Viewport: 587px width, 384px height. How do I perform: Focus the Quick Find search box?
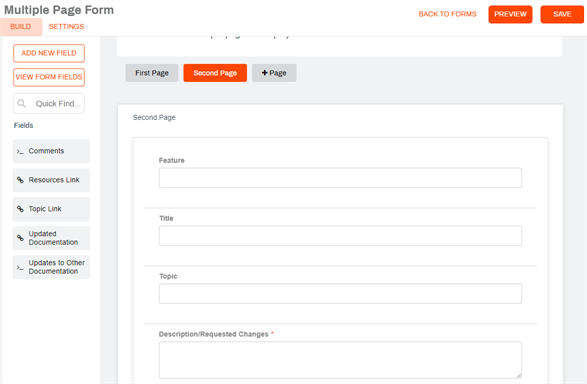(x=49, y=103)
